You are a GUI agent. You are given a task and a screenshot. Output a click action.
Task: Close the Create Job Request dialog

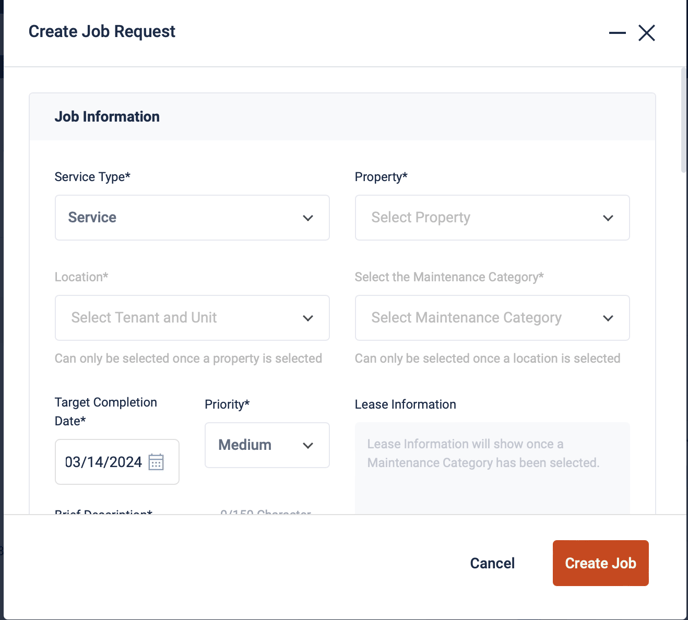click(647, 33)
